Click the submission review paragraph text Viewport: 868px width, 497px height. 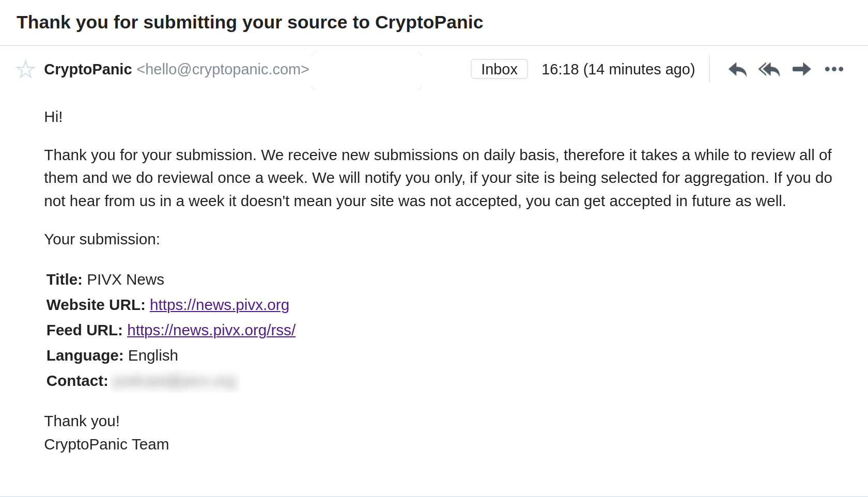click(438, 178)
